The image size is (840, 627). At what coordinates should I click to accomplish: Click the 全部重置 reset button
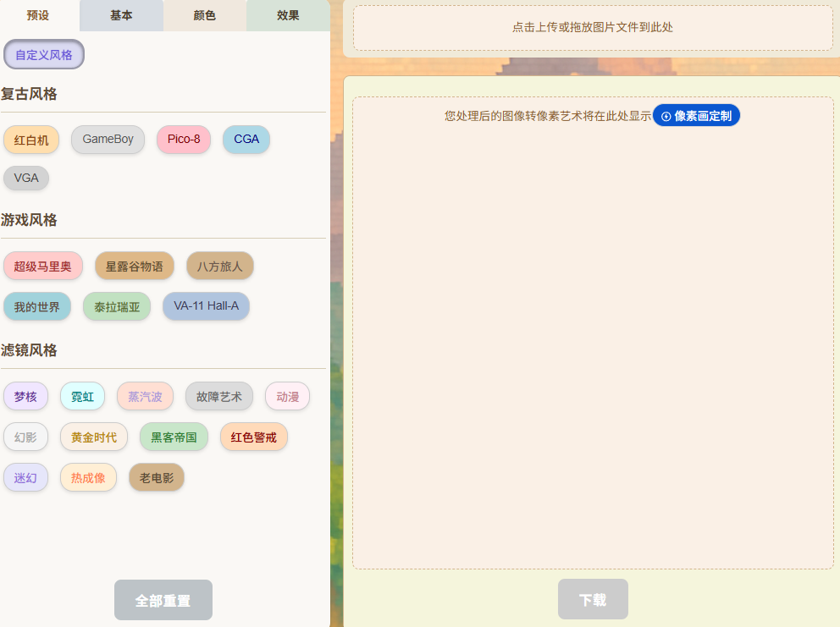click(163, 599)
